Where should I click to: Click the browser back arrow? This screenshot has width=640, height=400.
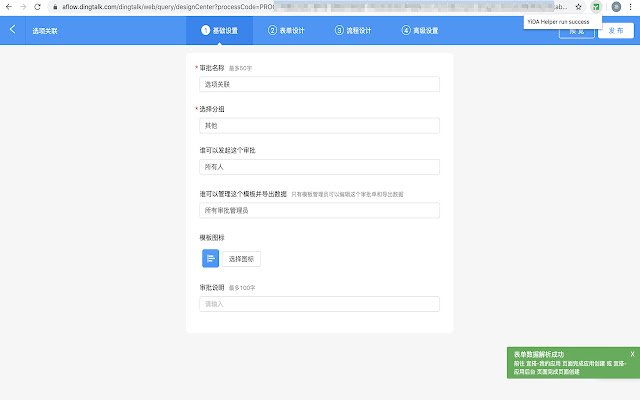(9, 7)
